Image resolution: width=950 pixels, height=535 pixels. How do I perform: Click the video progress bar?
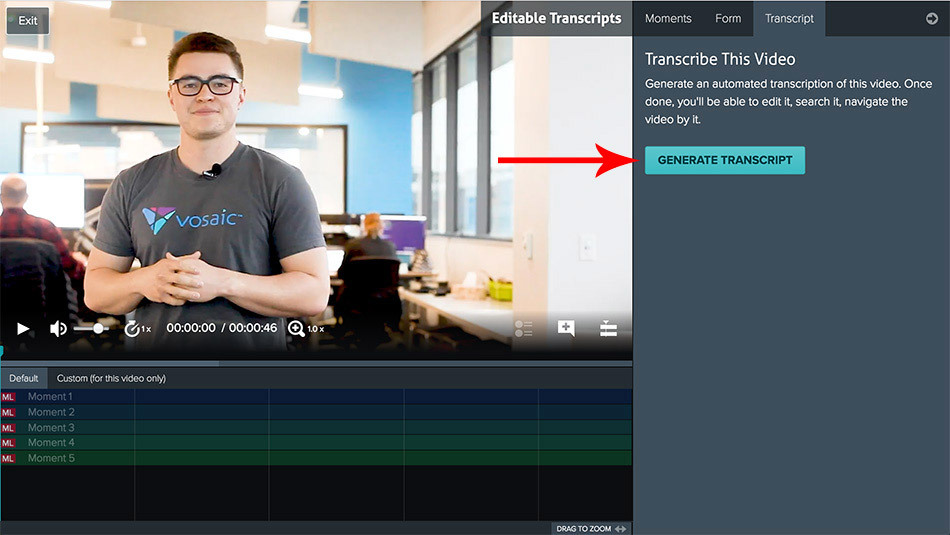pyautogui.click(x=316, y=364)
